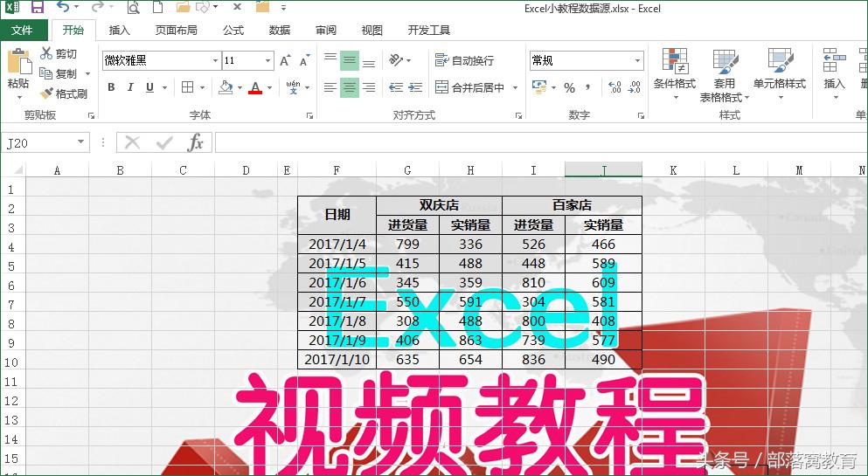This screenshot has width=868, height=476.
Task: Open the font size 11 dropdown
Action: click(268, 60)
